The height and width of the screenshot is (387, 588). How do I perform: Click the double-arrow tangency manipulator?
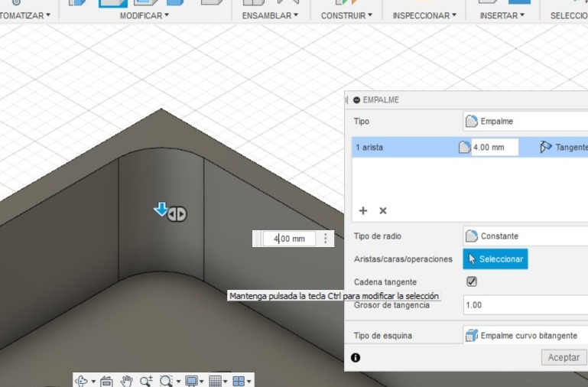coord(177,214)
